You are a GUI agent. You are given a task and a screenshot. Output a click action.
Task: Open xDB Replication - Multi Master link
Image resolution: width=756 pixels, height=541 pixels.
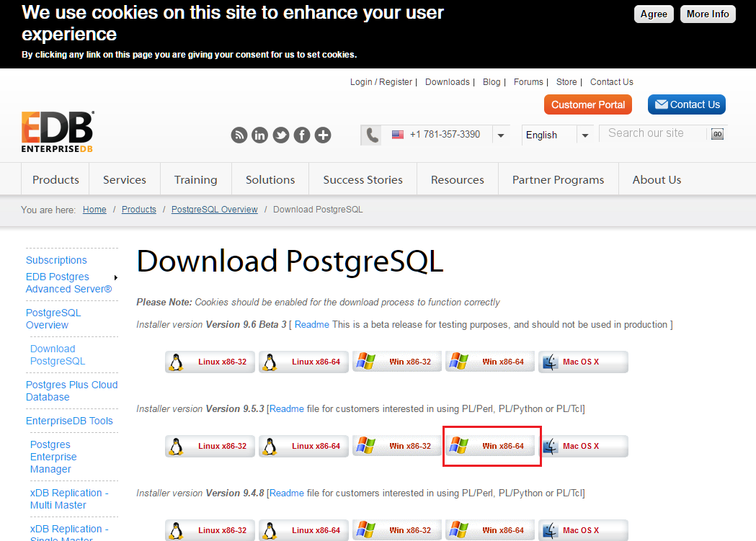click(x=69, y=499)
